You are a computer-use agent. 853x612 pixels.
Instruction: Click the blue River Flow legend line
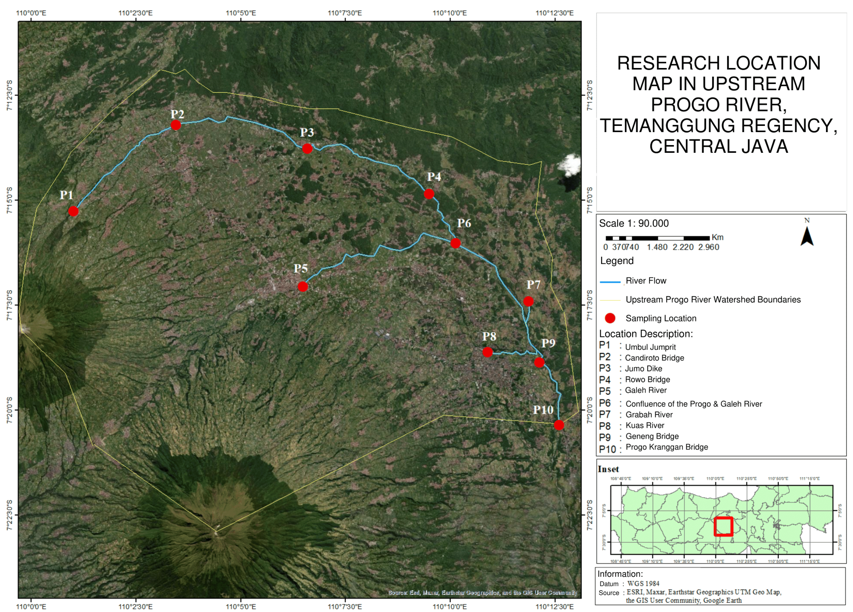610,282
